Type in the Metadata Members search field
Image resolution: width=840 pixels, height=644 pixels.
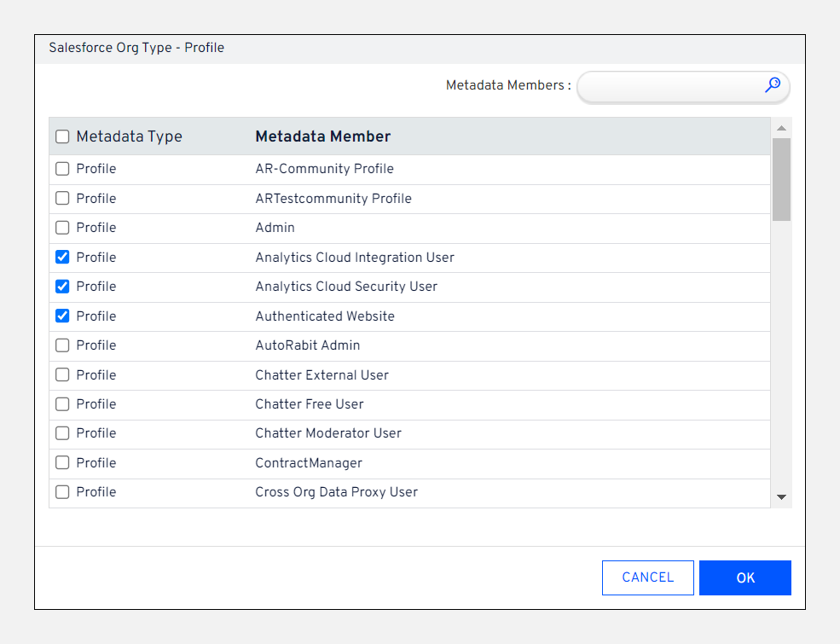pos(669,86)
